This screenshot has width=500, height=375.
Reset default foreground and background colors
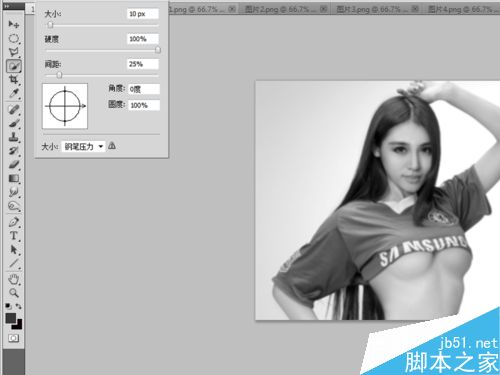click(x=8, y=306)
